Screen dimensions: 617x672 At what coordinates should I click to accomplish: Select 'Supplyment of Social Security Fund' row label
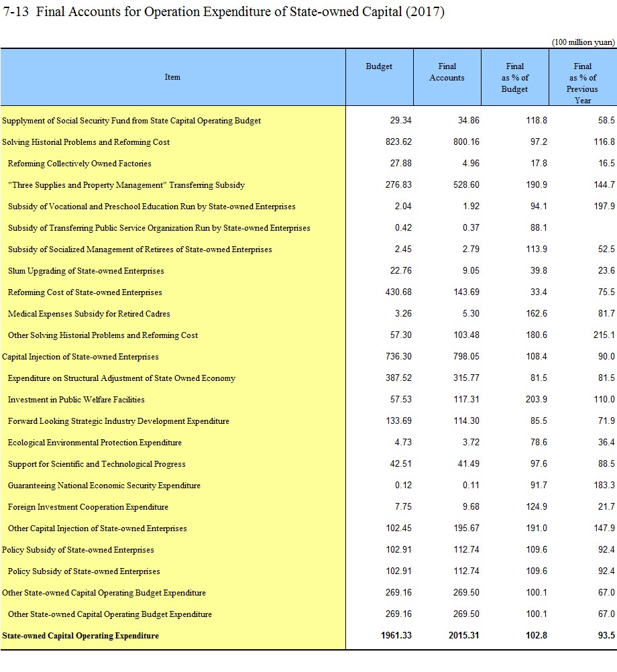tap(131, 121)
